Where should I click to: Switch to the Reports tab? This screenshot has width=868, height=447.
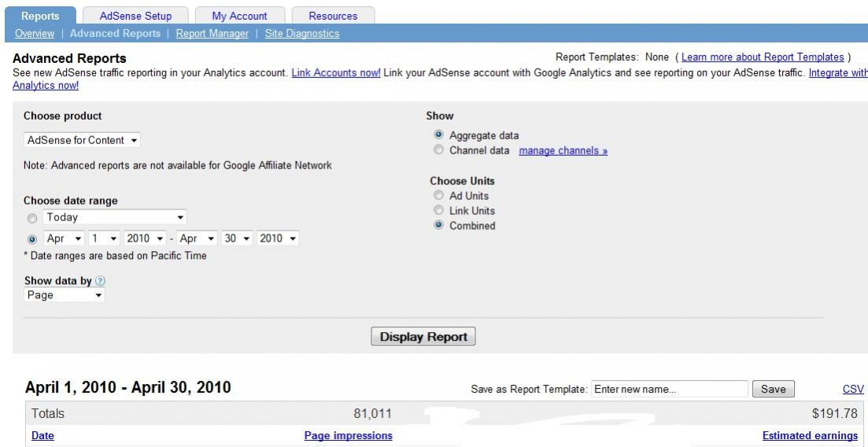pyautogui.click(x=40, y=16)
